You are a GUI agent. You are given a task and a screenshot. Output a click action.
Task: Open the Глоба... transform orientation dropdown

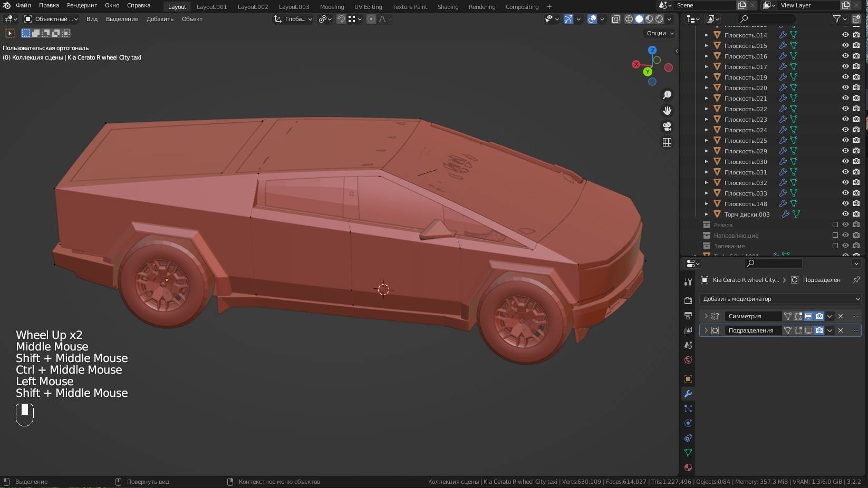pyautogui.click(x=293, y=19)
